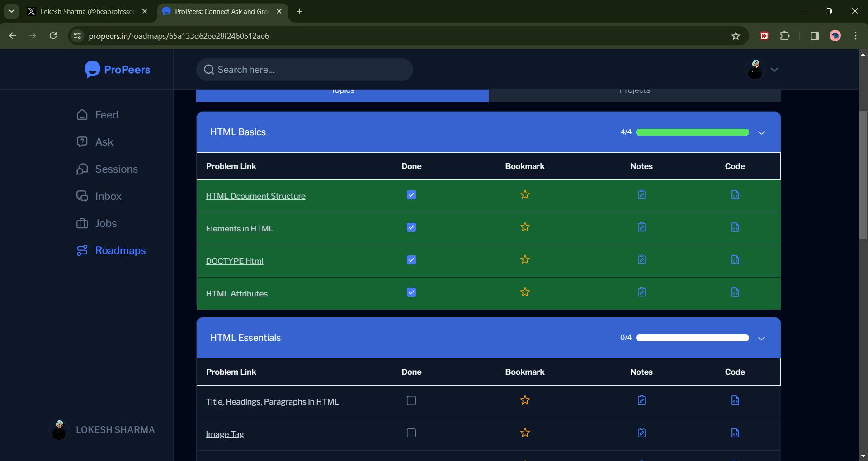This screenshot has width=868, height=461.
Task: Collapse the HTML Essentials section chevron
Action: (x=761, y=338)
